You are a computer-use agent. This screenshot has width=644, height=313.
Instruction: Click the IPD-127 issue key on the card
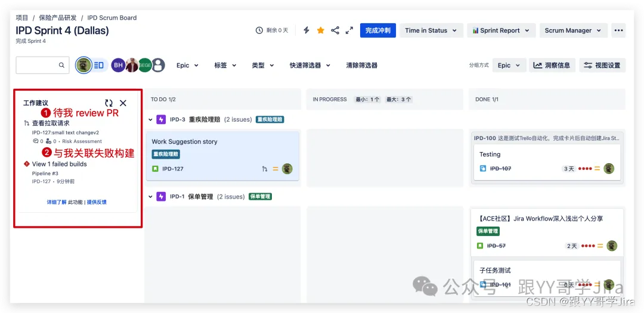[x=173, y=168]
